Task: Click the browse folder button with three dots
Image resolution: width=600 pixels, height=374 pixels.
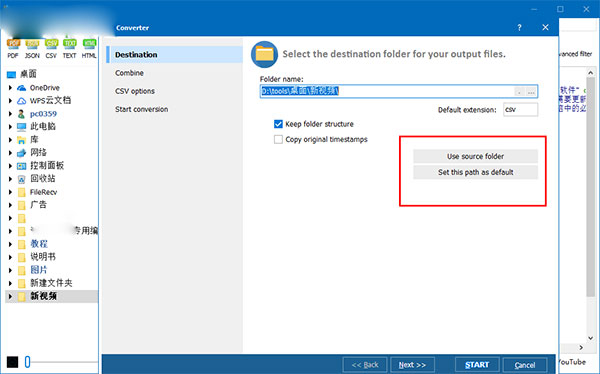Action: click(531, 92)
